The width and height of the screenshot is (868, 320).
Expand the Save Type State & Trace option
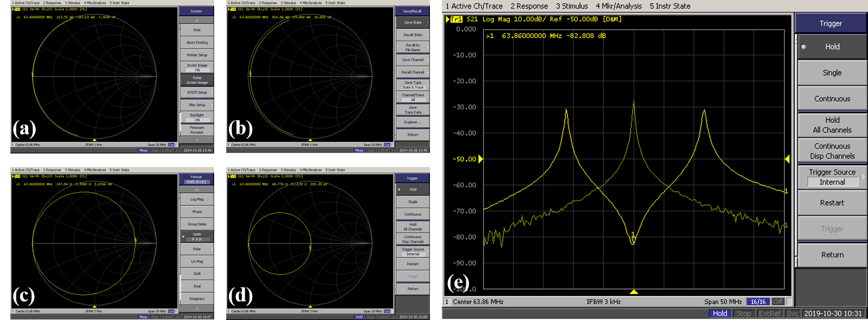click(x=413, y=85)
